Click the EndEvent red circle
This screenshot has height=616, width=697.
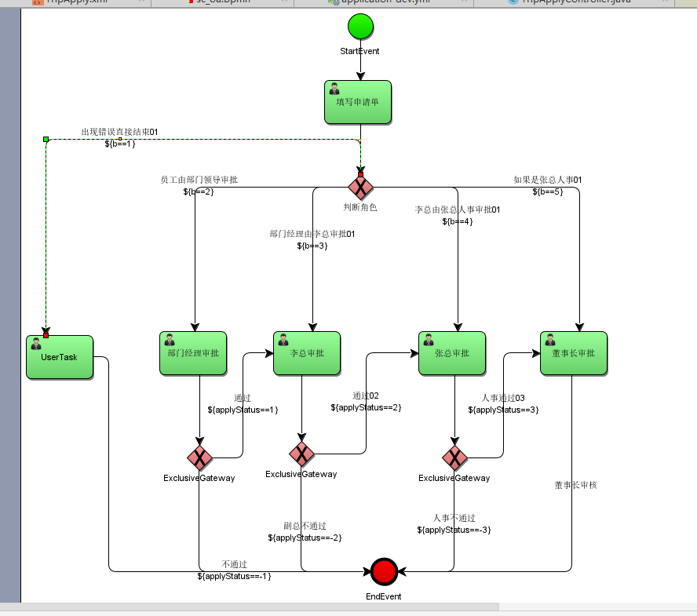pyautogui.click(x=384, y=572)
